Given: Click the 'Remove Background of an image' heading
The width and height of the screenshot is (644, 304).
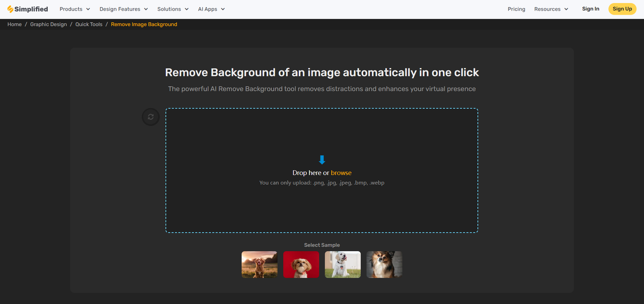Looking at the screenshot, I should click(x=322, y=72).
